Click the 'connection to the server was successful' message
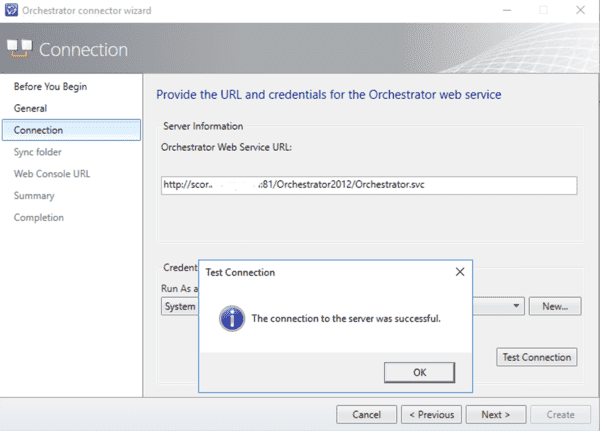 (x=346, y=318)
